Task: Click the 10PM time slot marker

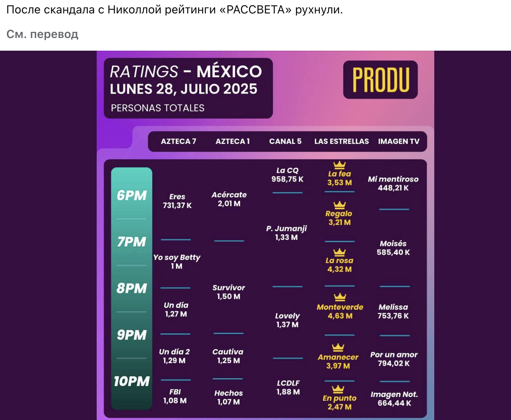Action: (x=132, y=381)
